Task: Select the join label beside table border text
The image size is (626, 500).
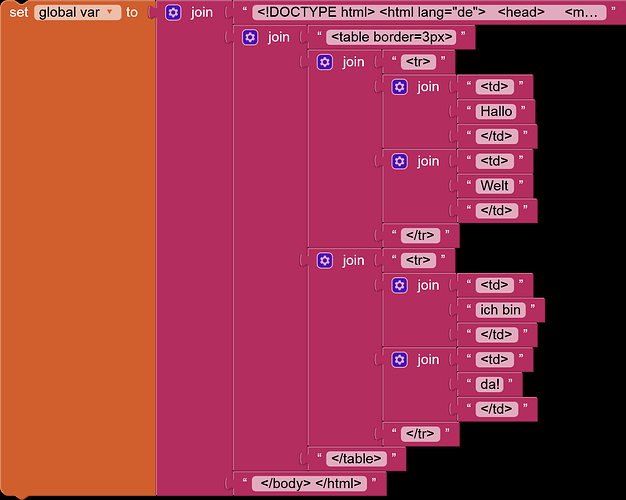Action: click(279, 38)
